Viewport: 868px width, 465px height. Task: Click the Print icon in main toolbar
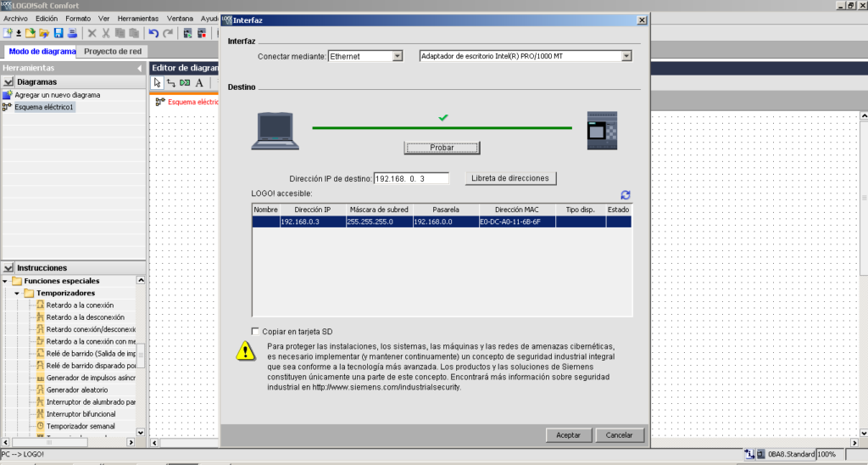(72, 33)
